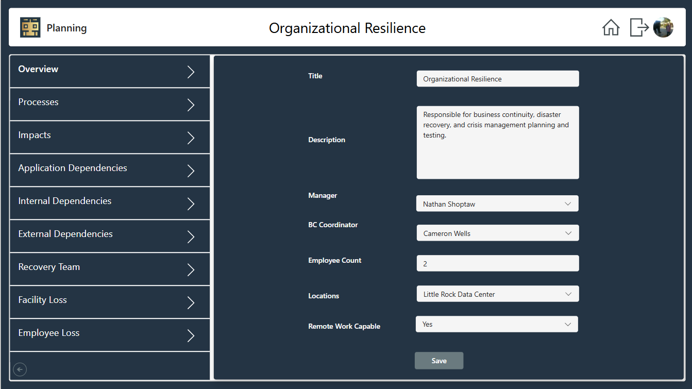Screen dimensions: 692x389
Task: Click the back arrow circle icon
Action: [20, 369]
